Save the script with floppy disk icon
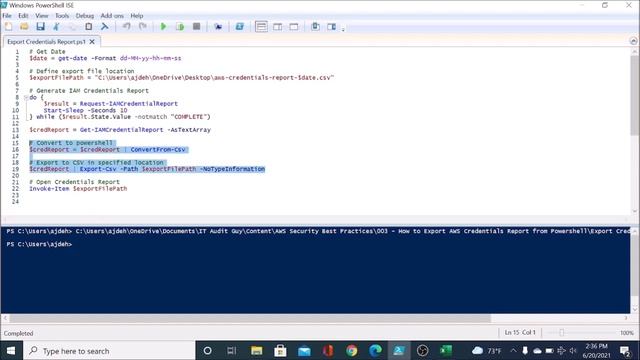 40,27
